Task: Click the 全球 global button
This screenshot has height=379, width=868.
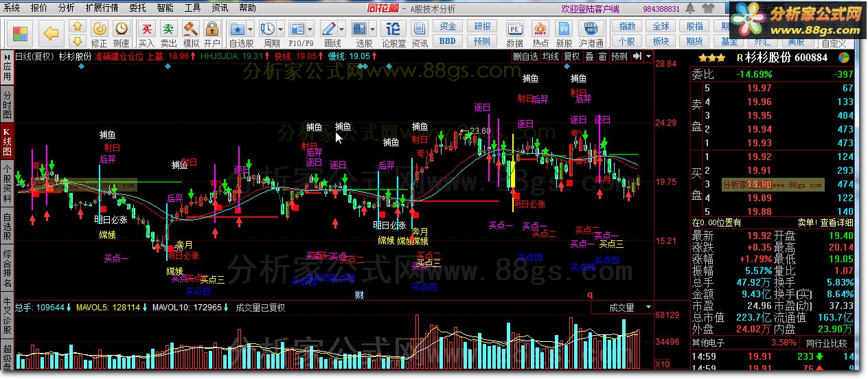Action: click(x=661, y=27)
